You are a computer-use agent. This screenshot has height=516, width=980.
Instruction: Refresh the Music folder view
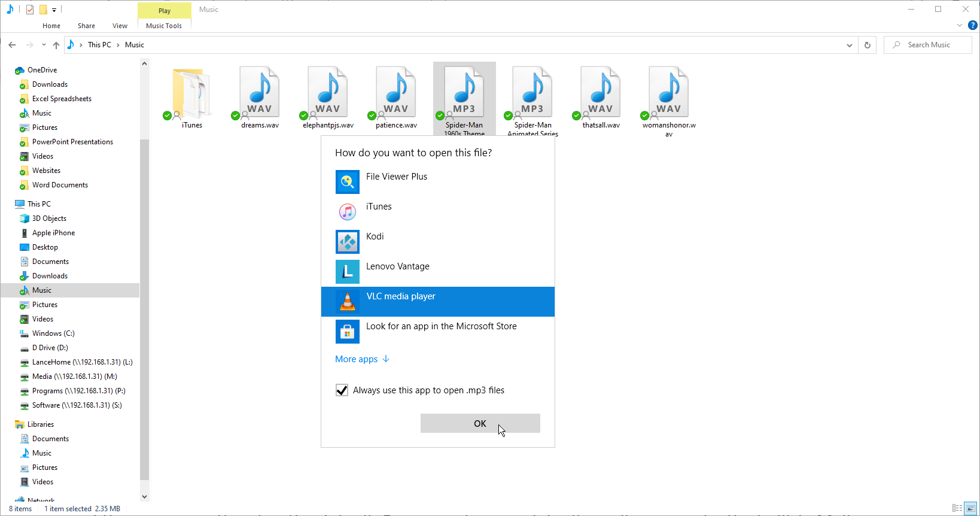[868, 45]
